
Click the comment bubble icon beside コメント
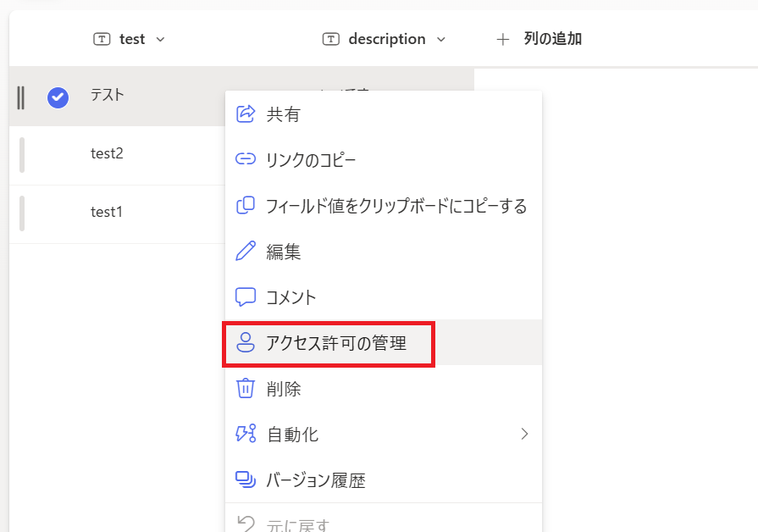point(245,297)
